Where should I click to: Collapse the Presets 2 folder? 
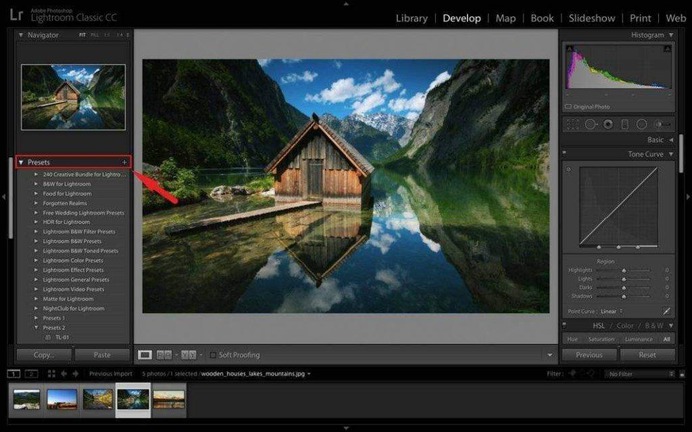tap(36, 327)
